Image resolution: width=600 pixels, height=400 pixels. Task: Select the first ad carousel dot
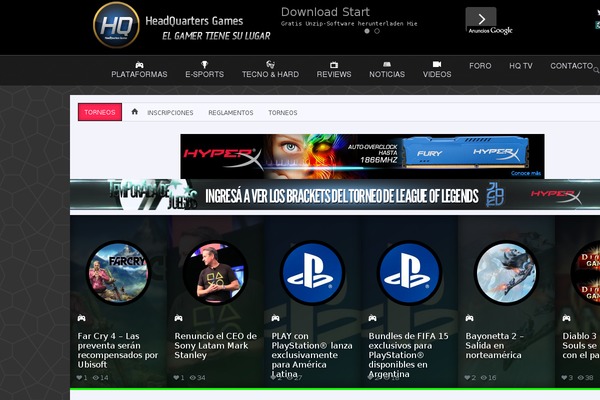(x=367, y=31)
